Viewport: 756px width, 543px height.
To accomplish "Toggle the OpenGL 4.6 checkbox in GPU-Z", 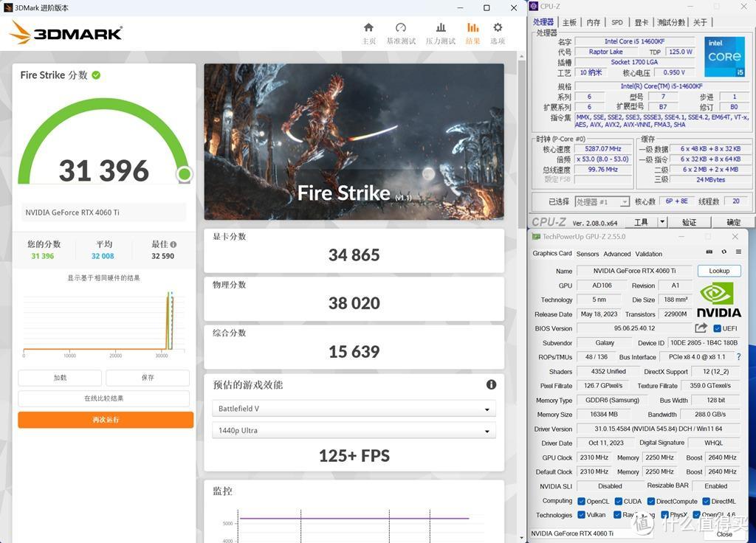I will point(696,514).
